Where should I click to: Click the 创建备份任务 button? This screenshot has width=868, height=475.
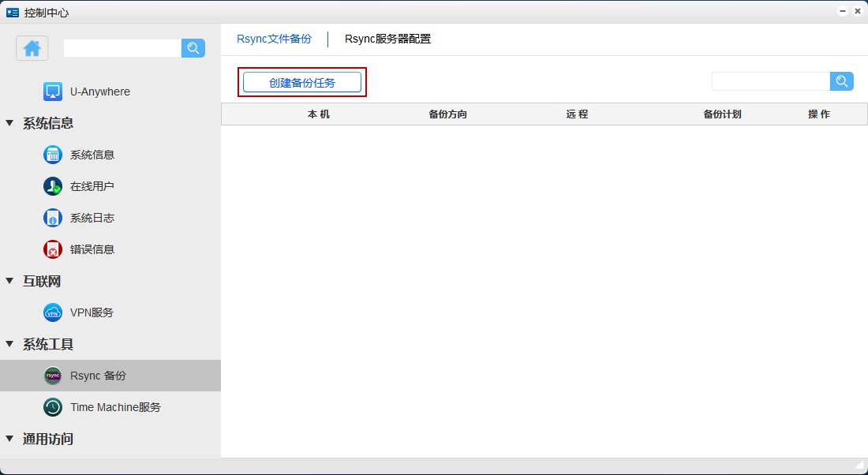pos(302,82)
